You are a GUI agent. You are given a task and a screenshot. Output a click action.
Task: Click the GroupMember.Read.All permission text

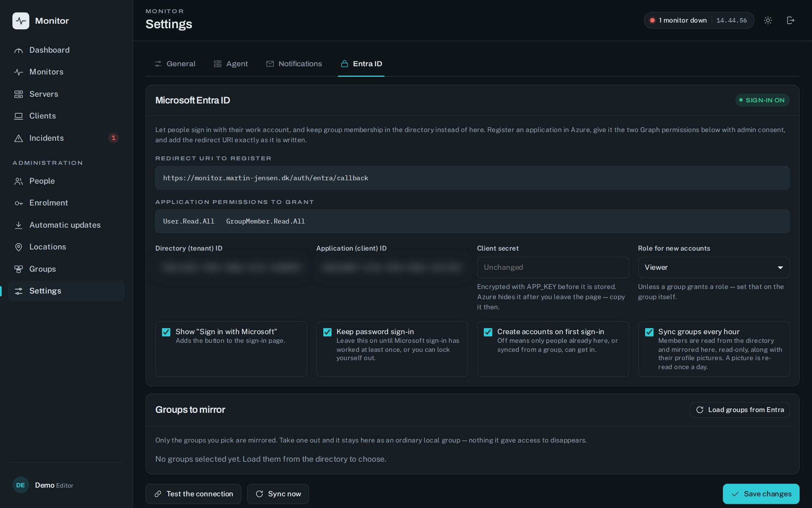click(265, 221)
